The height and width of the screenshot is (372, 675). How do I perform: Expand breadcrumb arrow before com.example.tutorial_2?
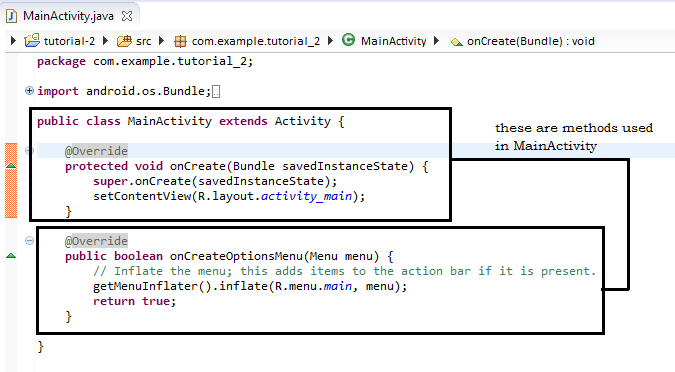click(x=161, y=41)
